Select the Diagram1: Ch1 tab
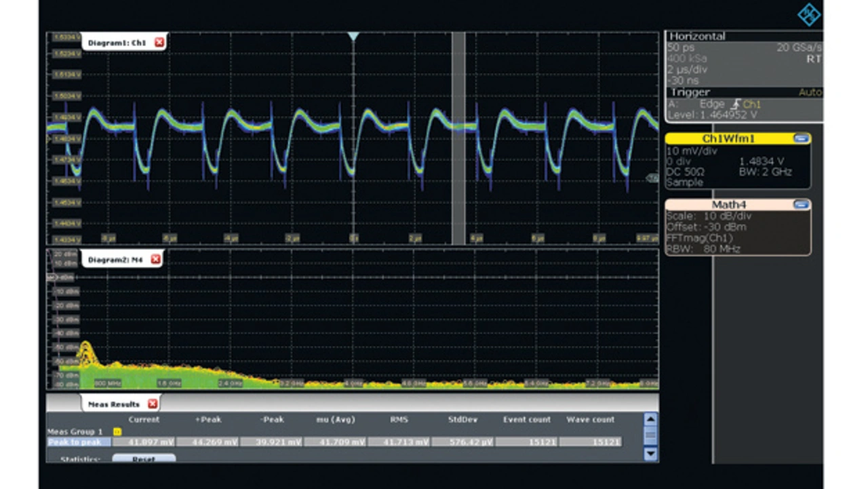The image size is (868, 489). point(117,43)
